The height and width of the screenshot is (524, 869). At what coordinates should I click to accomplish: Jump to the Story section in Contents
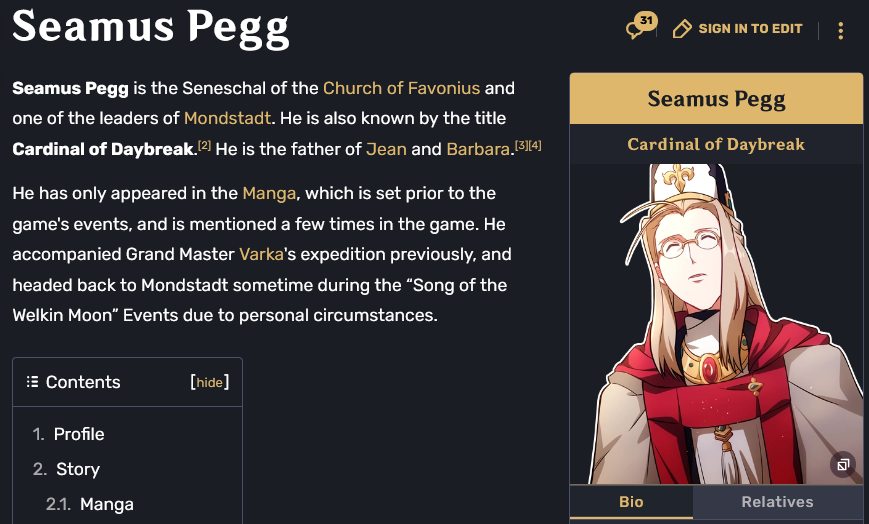(78, 469)
